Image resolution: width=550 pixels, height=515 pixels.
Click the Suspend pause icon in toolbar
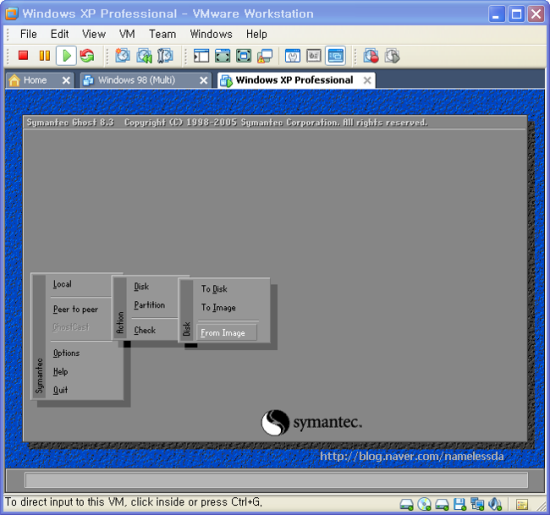click(x=45, y=55)
